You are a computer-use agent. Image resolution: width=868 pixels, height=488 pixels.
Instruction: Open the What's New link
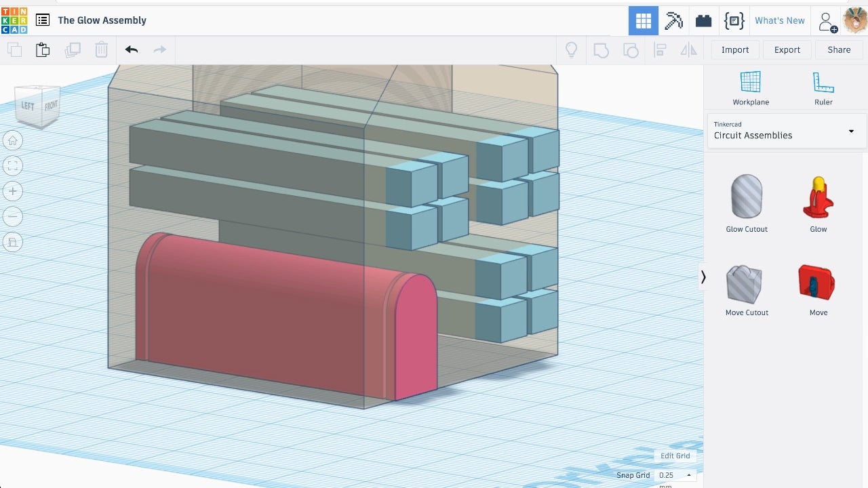(780, 20)
